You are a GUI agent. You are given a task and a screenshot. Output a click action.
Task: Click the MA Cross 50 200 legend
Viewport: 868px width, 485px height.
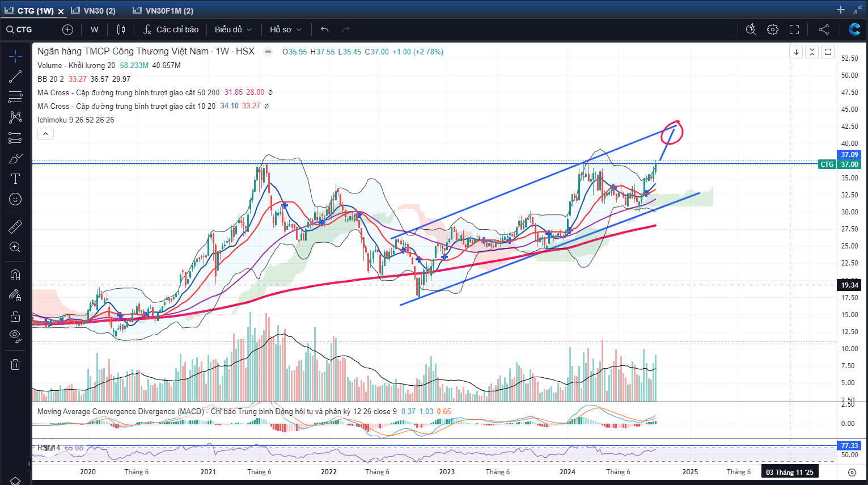[128, 92]
